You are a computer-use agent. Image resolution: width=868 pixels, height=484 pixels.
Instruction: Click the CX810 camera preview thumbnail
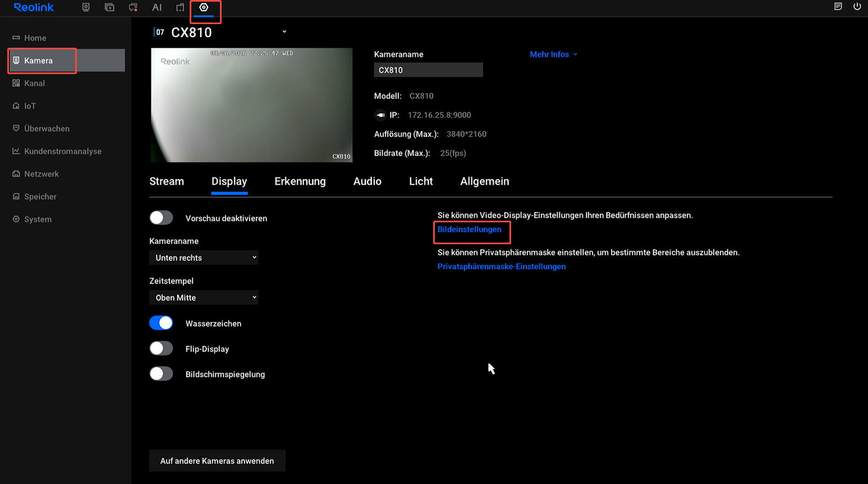(251, 105)
